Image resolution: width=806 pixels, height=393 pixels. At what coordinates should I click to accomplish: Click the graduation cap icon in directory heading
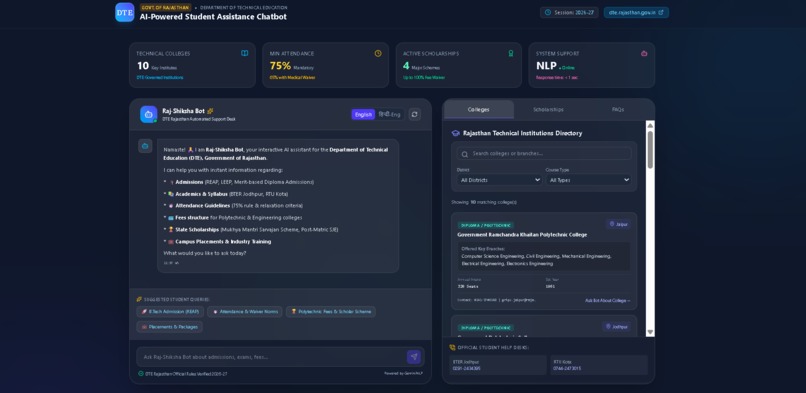pos(455,133)
